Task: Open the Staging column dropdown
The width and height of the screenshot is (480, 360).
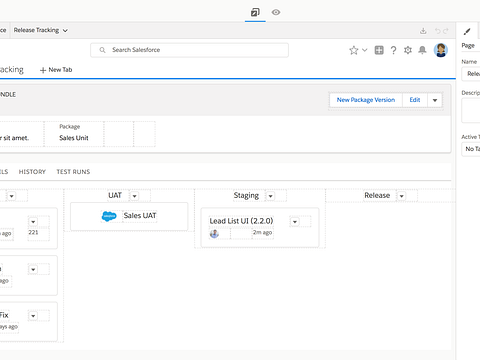Action: (x=270, y=196)
